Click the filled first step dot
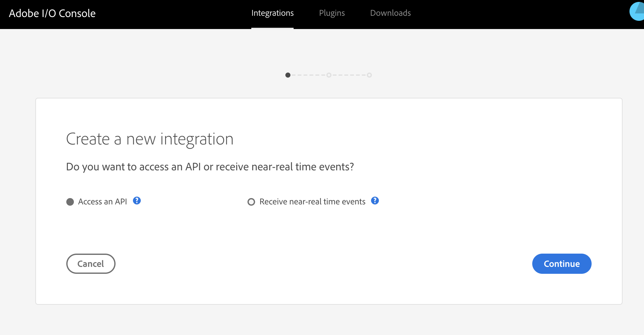Viewport: 644px width, 335px height. [x=288, y=75]
